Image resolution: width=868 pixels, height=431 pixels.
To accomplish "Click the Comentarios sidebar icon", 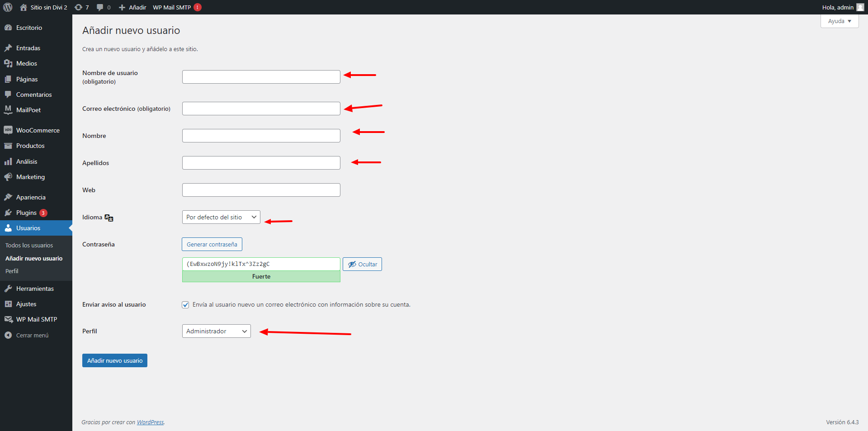I will 8,95.
